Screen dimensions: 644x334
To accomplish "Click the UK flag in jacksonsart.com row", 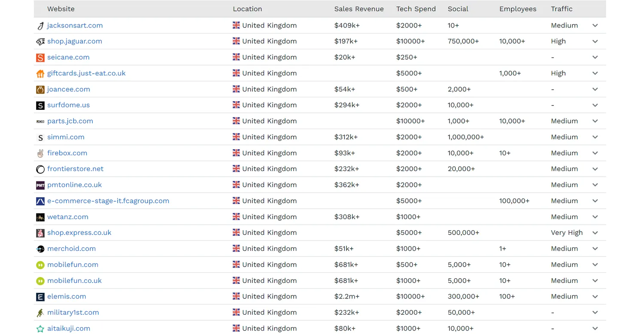I will pyautogui.click(x=236, y=25).
